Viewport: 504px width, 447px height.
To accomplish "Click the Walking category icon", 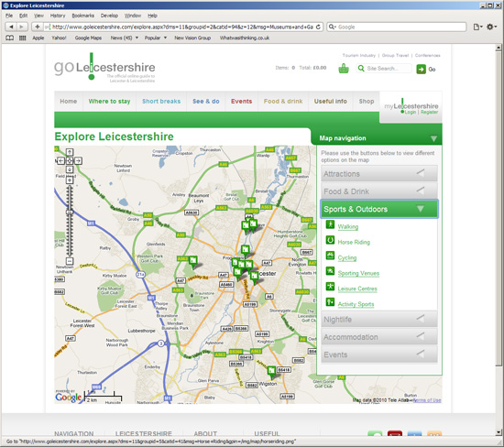I will click(x=330, y=224).
